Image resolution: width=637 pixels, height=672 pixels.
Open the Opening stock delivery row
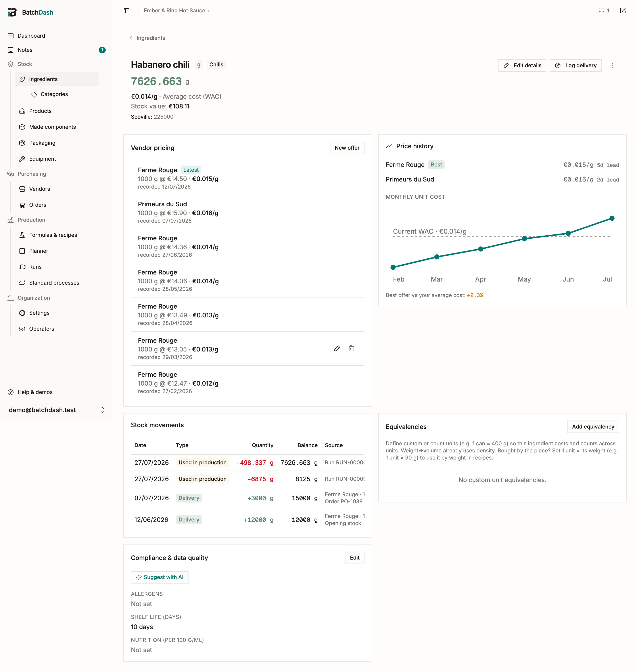tap(248, 520)
